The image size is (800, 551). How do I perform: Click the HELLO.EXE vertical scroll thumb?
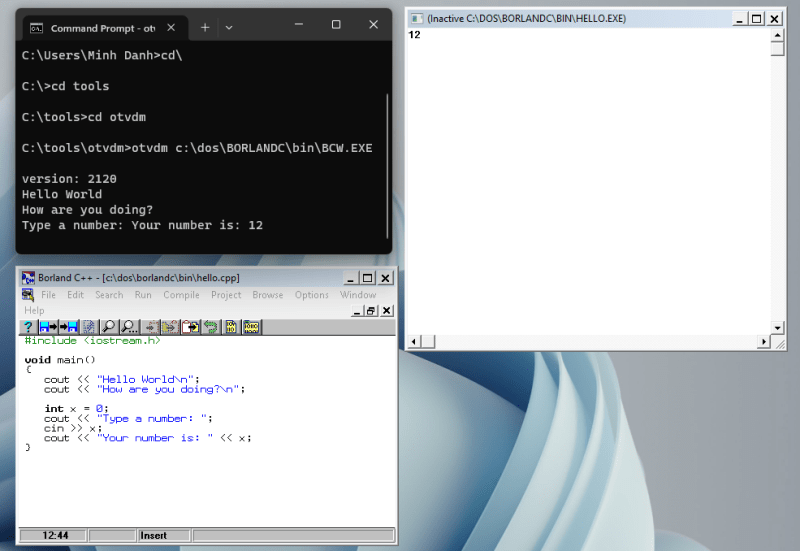(778, 49)
